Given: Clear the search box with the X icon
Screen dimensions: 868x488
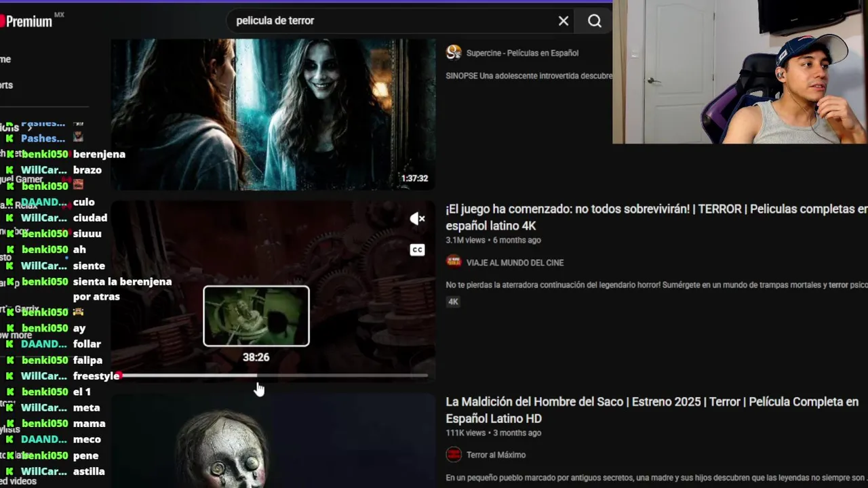Looking at the screenshot, I should pos(563,21).
